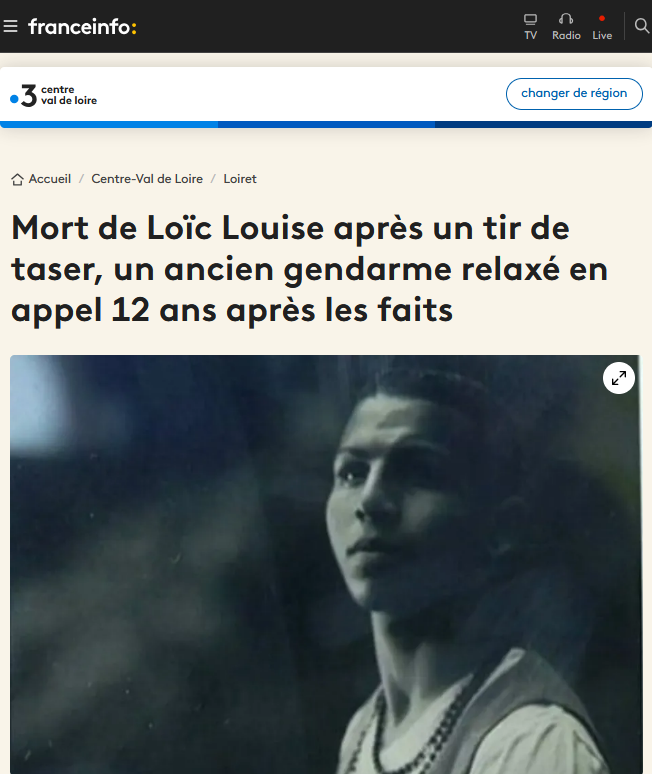
Task: Click the TV label in header
Action: pyautogui.click(x=531, y=36)
